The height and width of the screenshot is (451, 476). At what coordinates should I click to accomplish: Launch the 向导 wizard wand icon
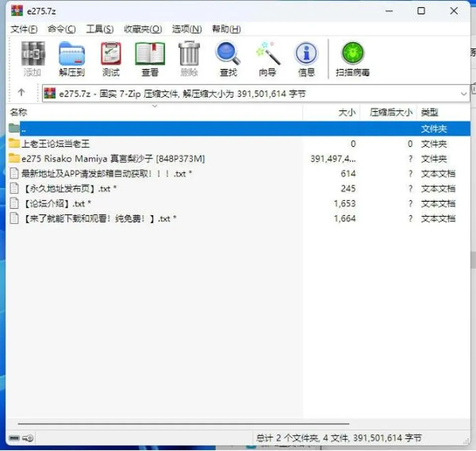pyautogui.click(x=267, y=59)
